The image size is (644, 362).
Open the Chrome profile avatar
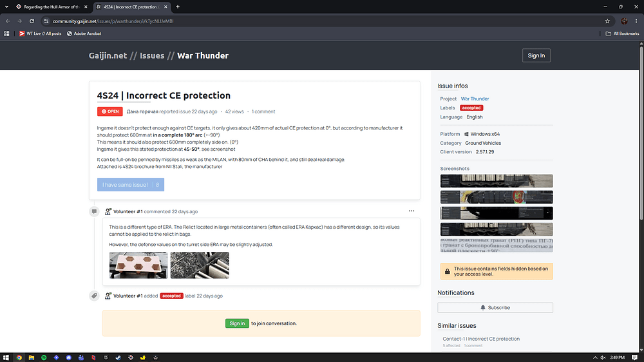coord(624,21)
